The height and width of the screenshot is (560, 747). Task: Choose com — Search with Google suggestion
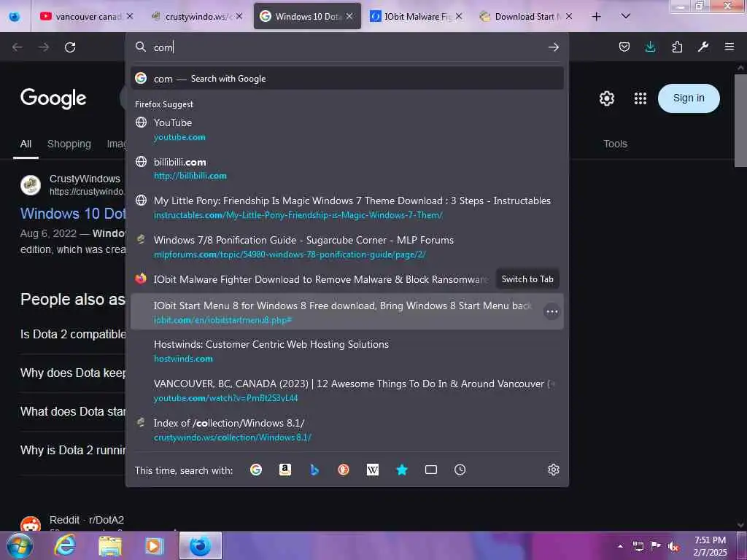coord(347,79)
